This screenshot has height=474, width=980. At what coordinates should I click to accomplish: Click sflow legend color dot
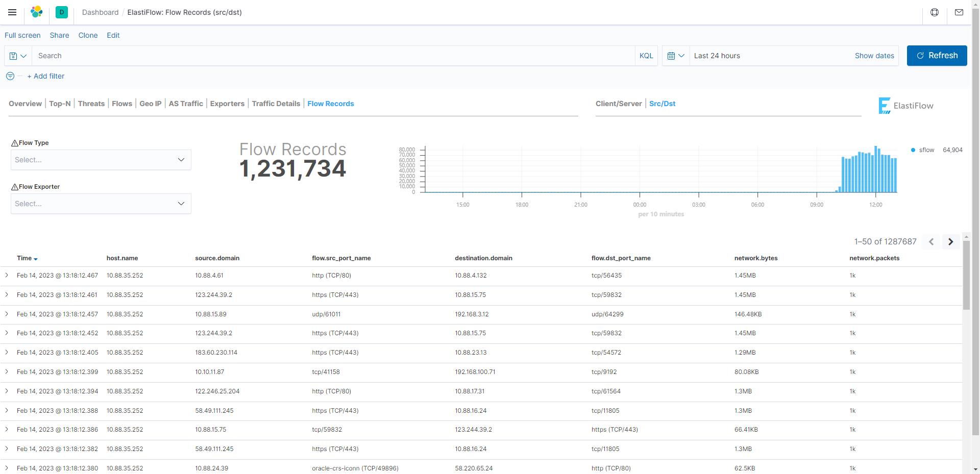coord(913,150)
